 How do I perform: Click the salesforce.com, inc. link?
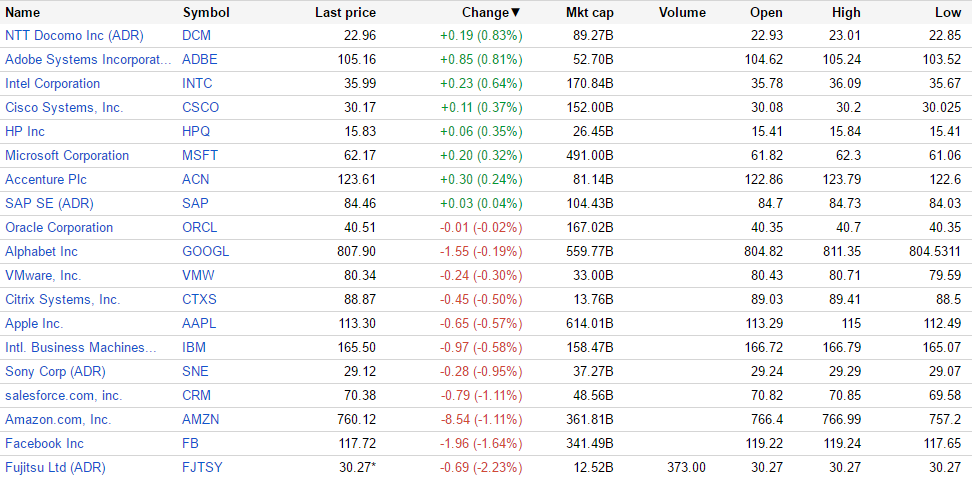[63, 395]
